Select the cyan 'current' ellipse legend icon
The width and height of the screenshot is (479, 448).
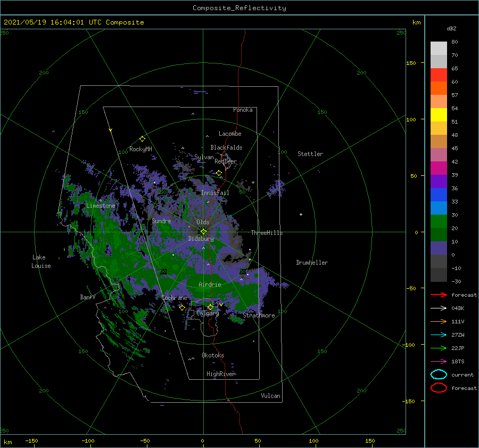click(x=439, y=374)
